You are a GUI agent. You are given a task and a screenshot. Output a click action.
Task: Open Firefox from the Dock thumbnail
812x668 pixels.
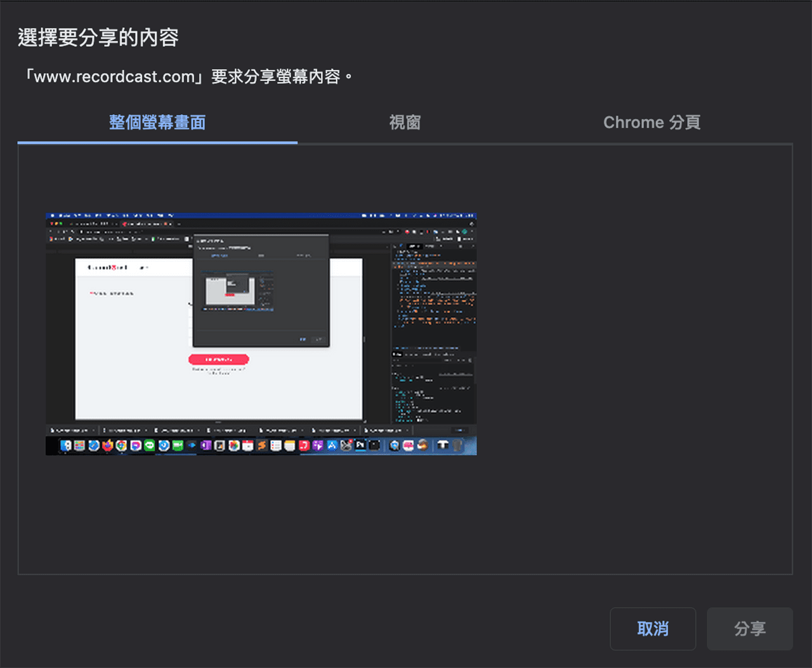pyautogui.click(x=108, y=446)
